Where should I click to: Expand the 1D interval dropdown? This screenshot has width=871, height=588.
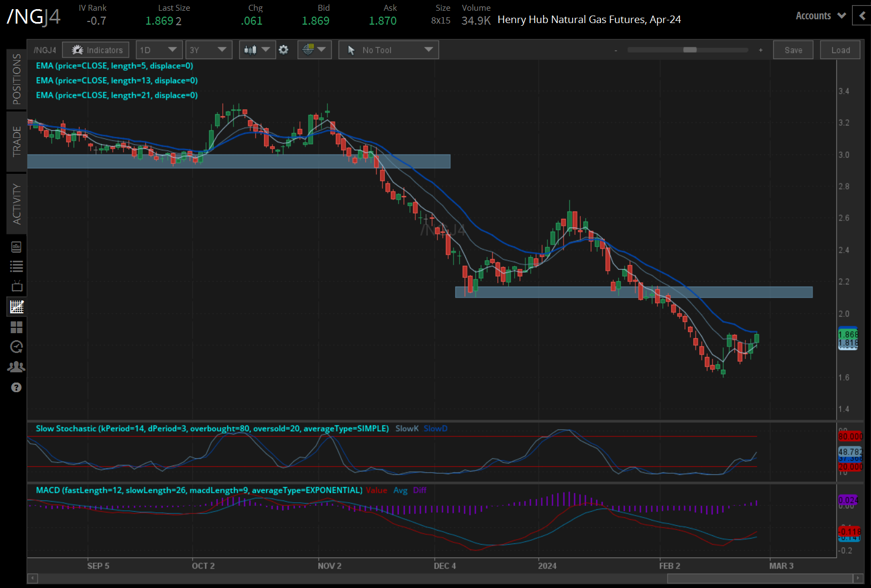(159, 50)
